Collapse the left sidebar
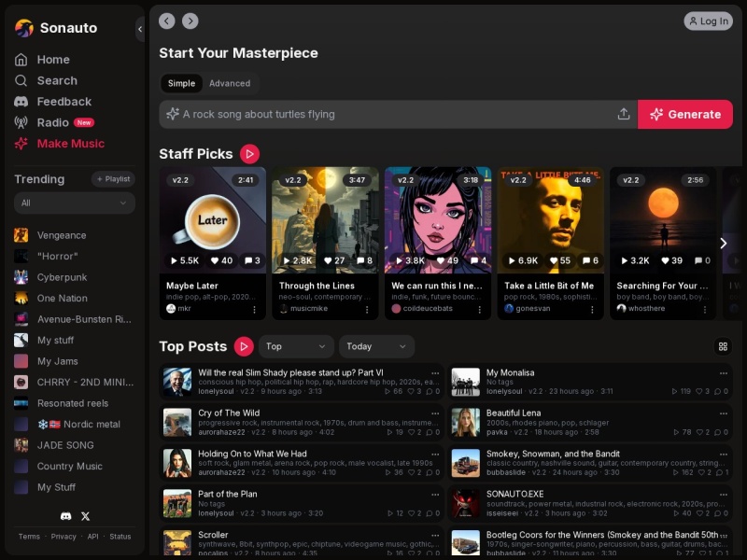Viewport: 747px width, 560px height. point(140,29)
